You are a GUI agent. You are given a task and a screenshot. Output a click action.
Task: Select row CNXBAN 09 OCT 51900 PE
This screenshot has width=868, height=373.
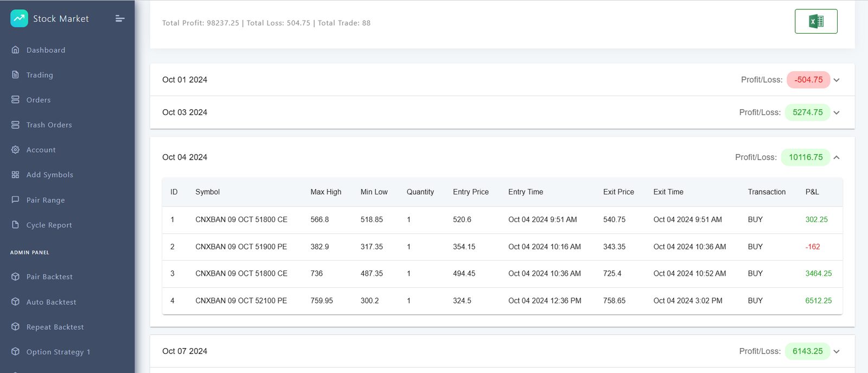[502, 247]
